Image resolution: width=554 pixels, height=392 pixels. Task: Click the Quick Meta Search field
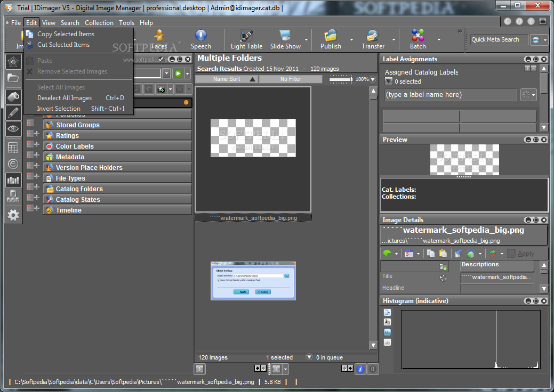tap(499, 39)
